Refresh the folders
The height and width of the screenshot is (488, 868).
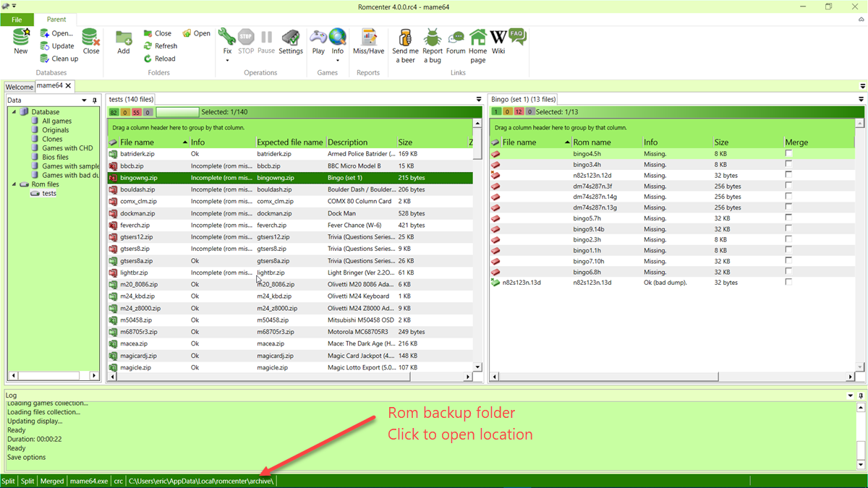(160, 46)
